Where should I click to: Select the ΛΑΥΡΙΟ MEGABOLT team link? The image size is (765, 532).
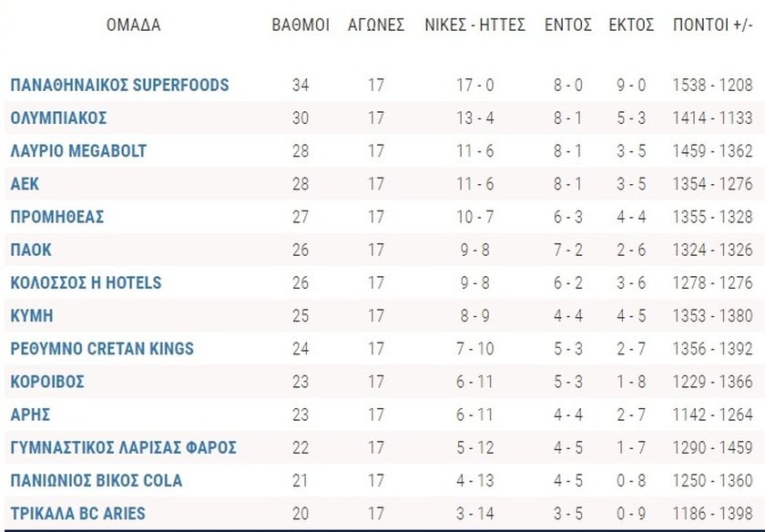click(x=78, y=151)
